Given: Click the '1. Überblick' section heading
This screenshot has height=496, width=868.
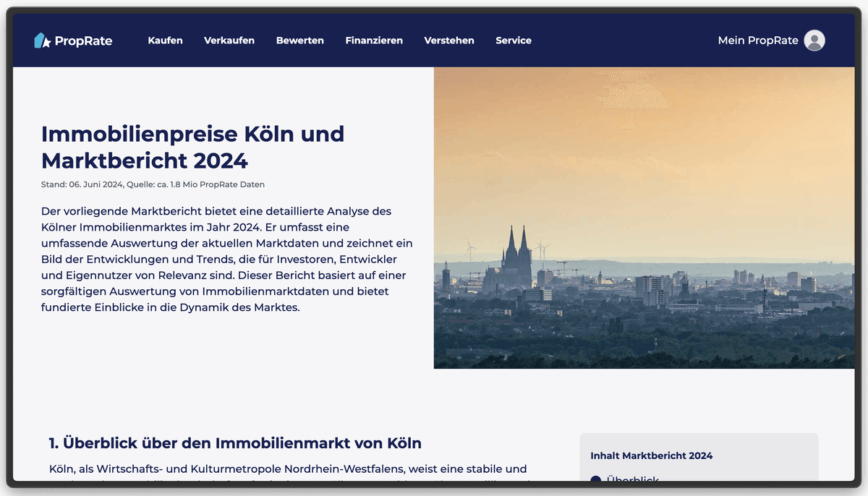Looking at the screenshot, I should [235, 442].
